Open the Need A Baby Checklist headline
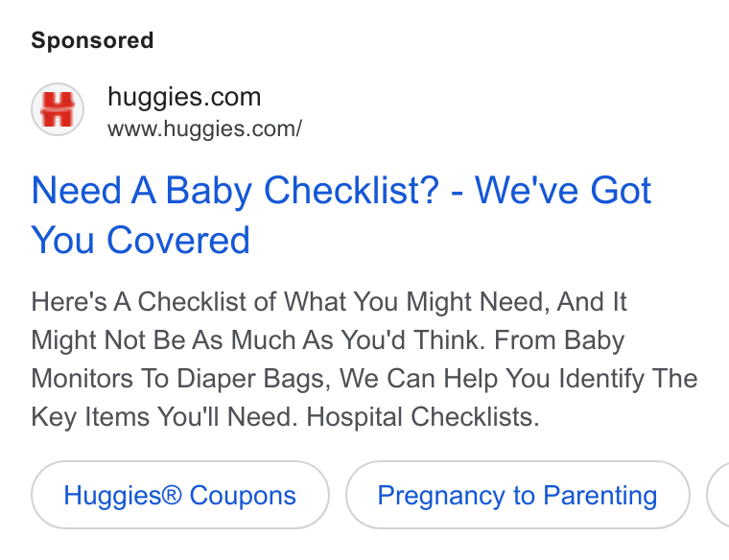 click(x=341, y=215)
